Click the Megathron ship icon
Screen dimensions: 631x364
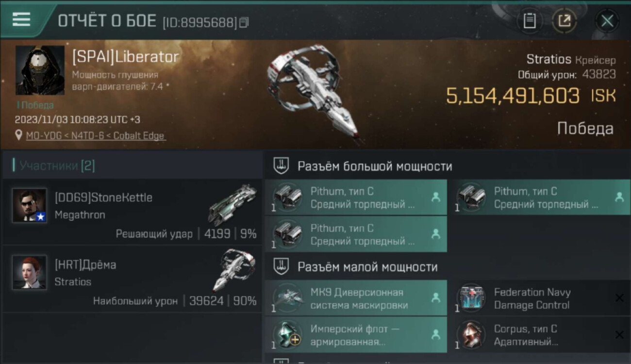232,205
